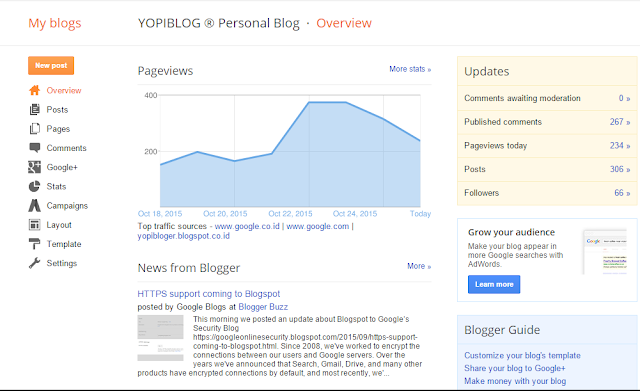Screen dimensions: 640x391
Task: Click the Grow your audience heading
Action: tap(511, 232)
